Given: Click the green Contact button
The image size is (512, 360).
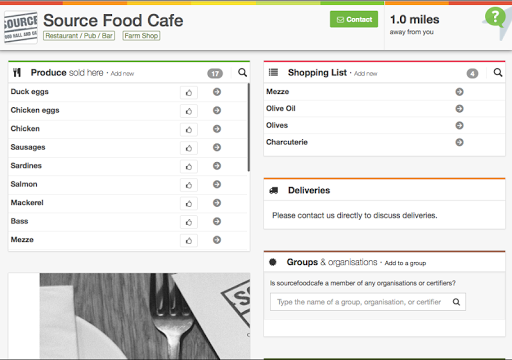Looking at the screenshot, I should click(x=354, y=19).
